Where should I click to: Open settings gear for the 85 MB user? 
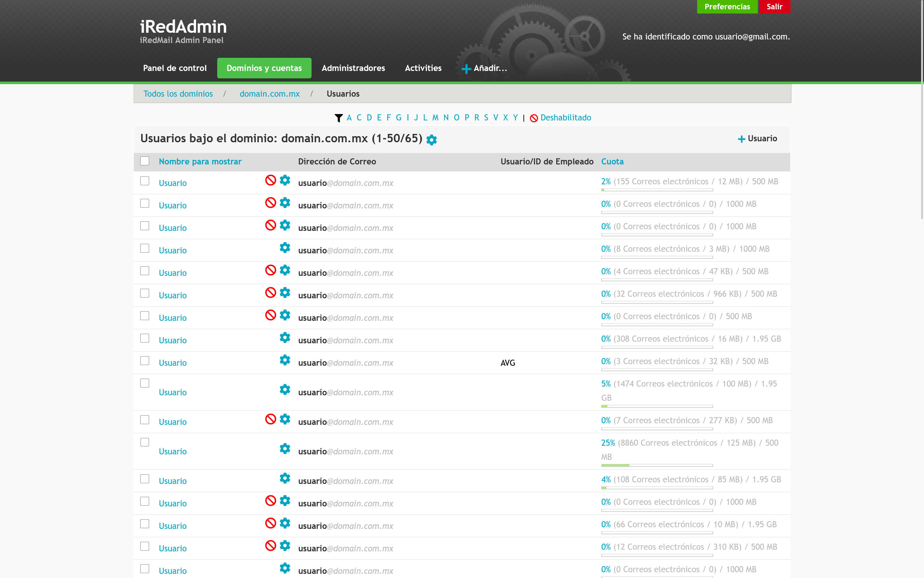coord(285,478)
